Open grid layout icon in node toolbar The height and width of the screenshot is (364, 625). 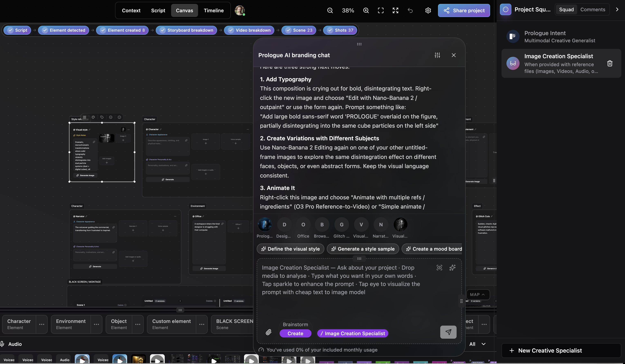click(x=85, y=117)
